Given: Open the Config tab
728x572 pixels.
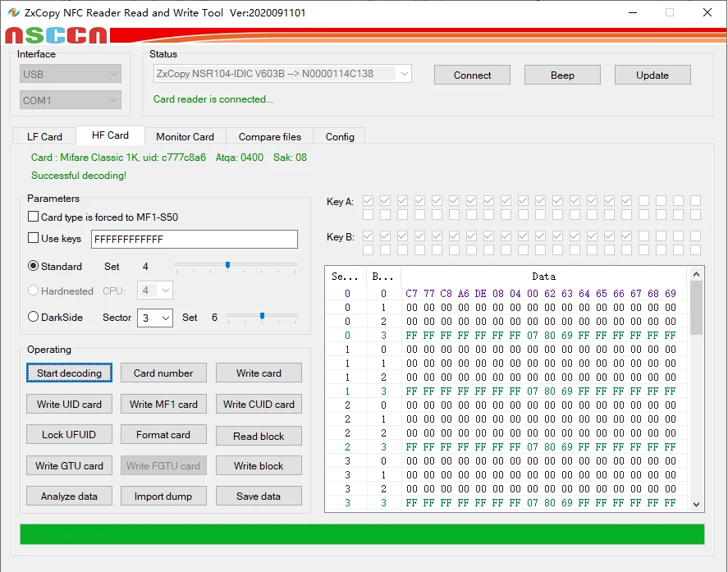Looking at the screenshot, I should tap(340, 136).
